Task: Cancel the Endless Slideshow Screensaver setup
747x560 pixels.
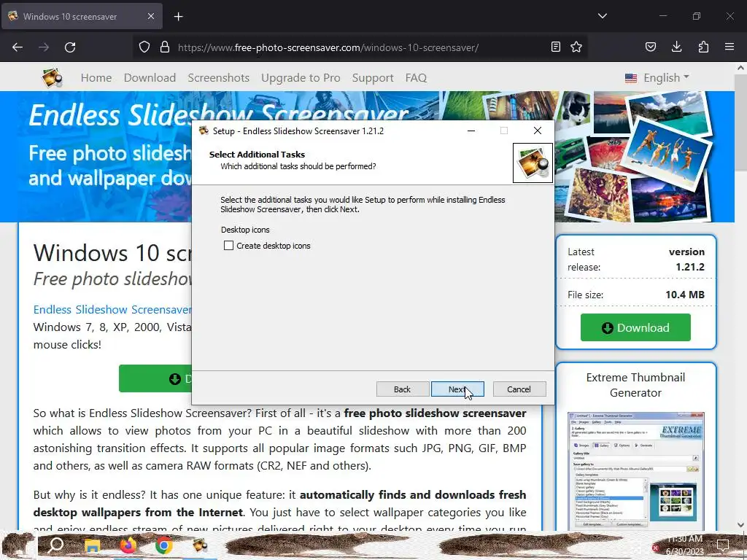Action: [x=519, y=389]
